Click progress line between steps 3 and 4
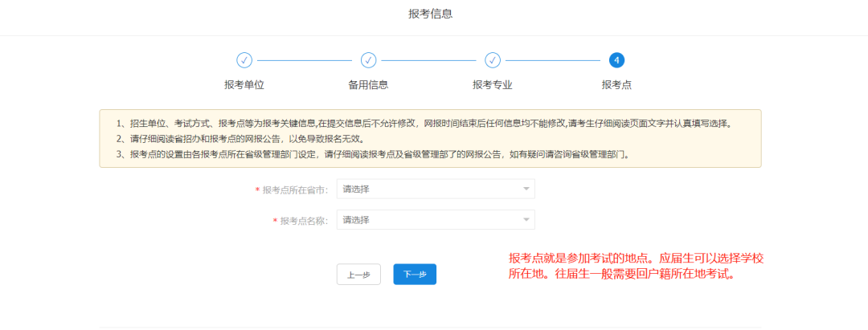Viewport: 868px width, 330px height. [555, 60]
